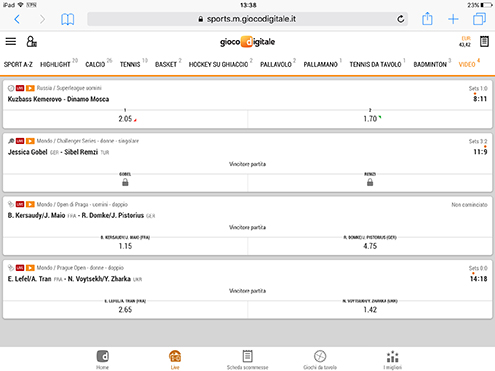
Task: Select the SPORT A-Z tab
Action: coord(18,64)
